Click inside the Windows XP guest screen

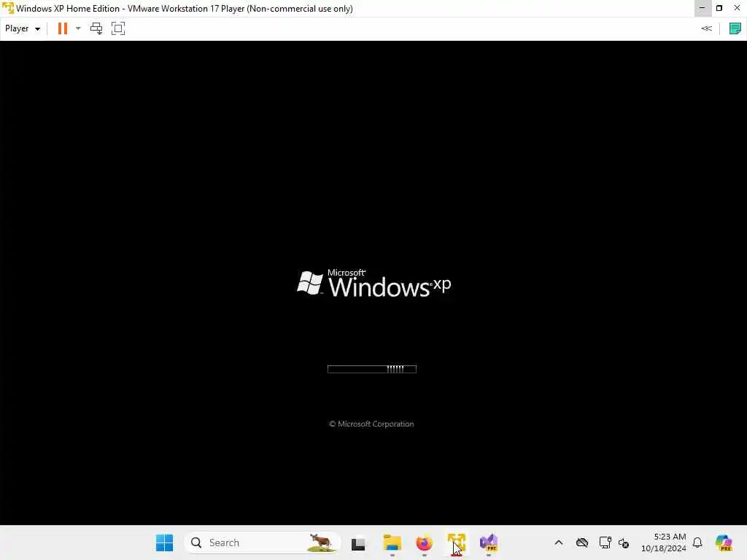(x=373, y=283)
